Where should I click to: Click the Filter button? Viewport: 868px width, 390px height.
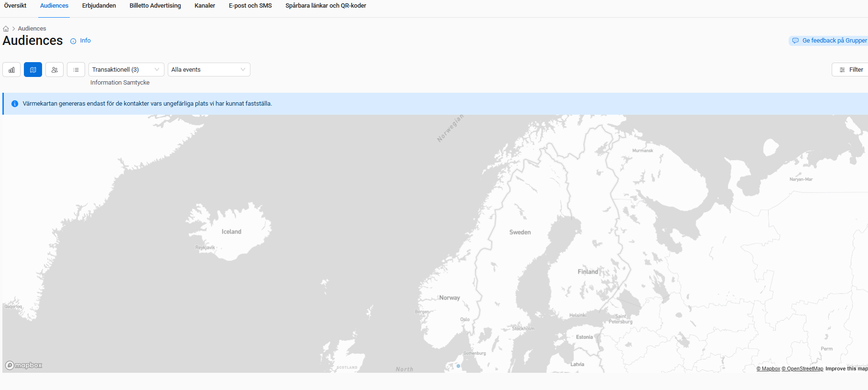851,70
